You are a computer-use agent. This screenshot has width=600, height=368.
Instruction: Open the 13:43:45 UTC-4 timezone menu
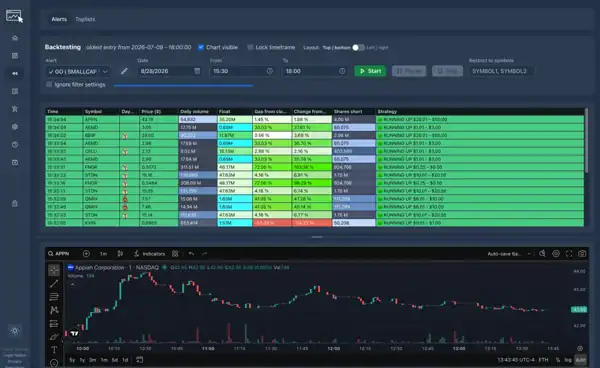tap(516, 360)
